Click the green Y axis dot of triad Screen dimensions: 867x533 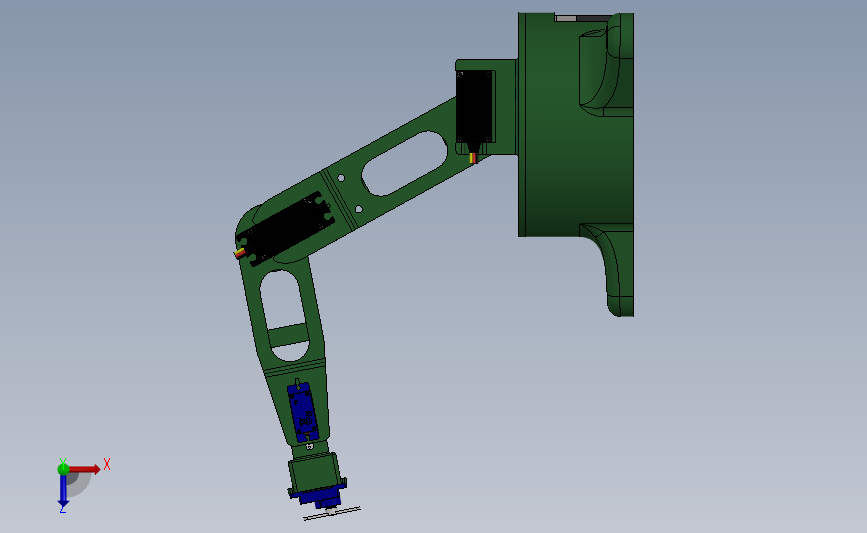[x=63, y=469]
